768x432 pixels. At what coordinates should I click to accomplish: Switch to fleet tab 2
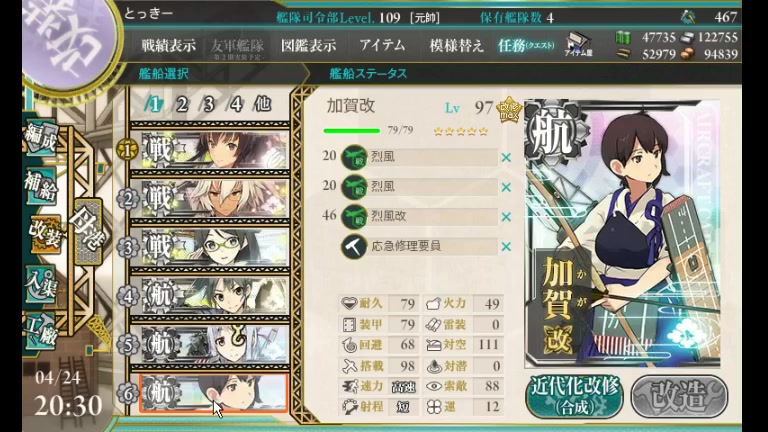point(182,104)
